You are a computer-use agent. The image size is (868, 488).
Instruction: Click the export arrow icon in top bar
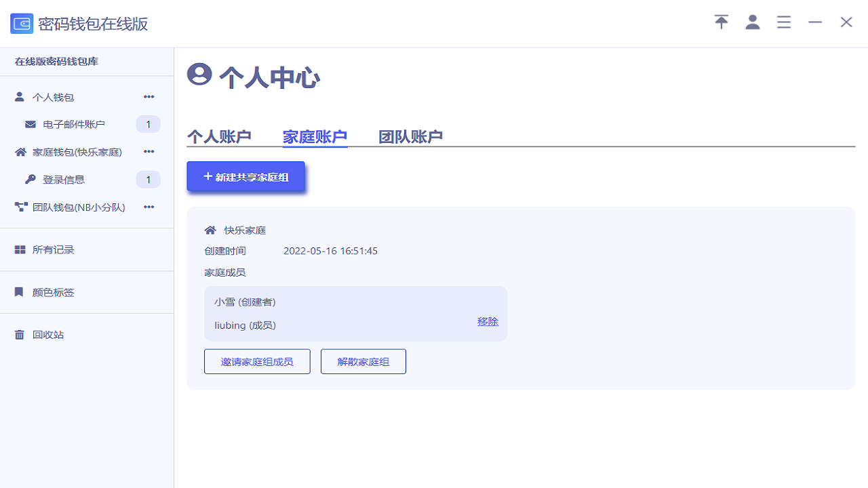tap(721, 22)
